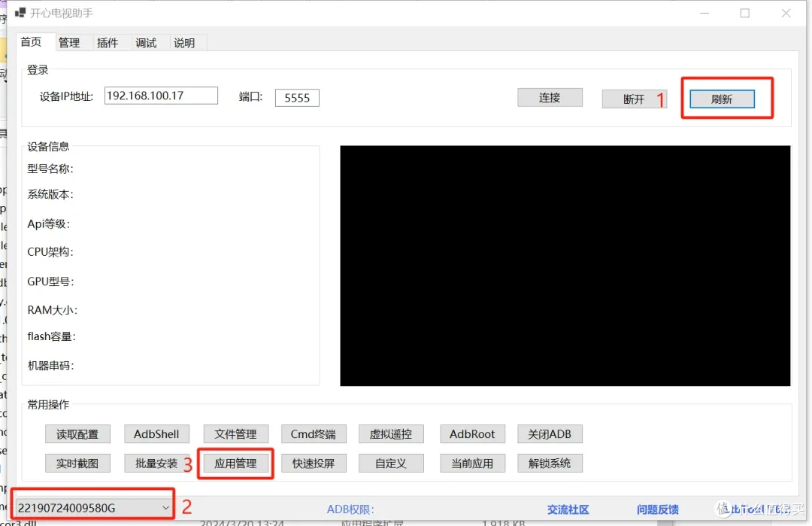Screen dimensions: 812x526
Task: Click the 关闭ADB button
Action: 550,434
